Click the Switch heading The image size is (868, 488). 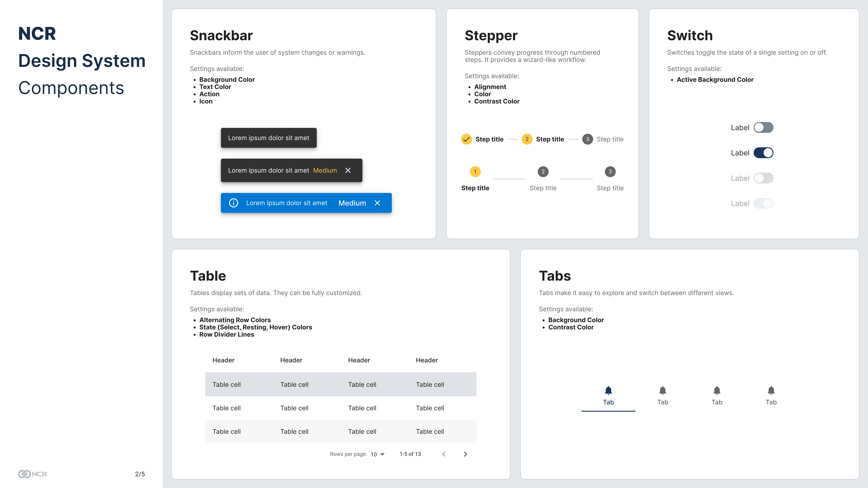pos(690,35)
